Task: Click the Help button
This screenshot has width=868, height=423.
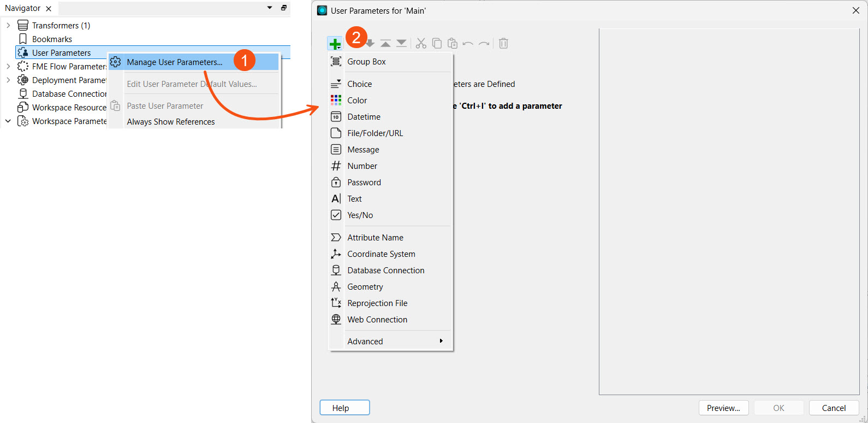Action: 344,408
